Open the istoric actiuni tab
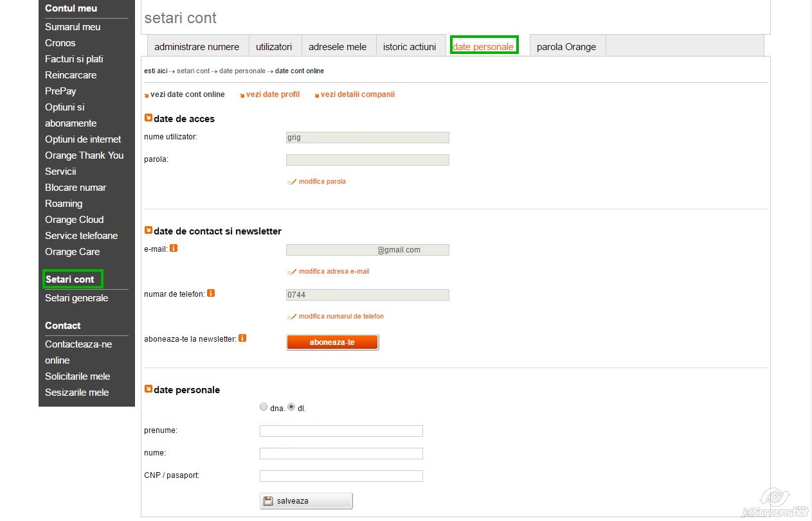The width and height of the screenshot is (812, 521). pos(410,46)
